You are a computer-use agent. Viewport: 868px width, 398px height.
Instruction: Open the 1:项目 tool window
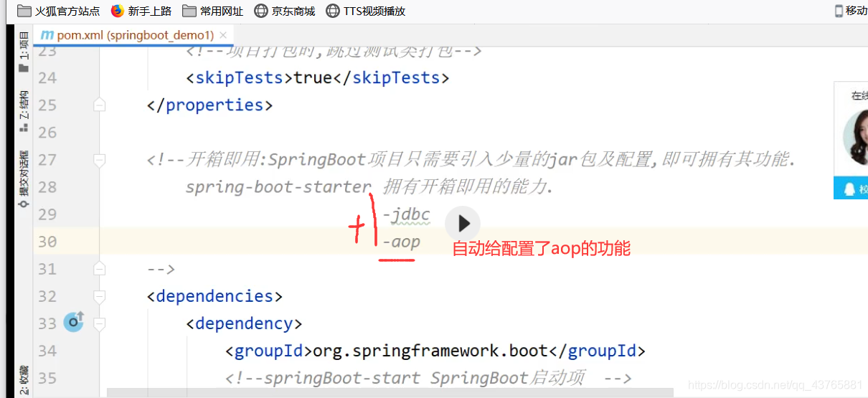click(24, 52)
